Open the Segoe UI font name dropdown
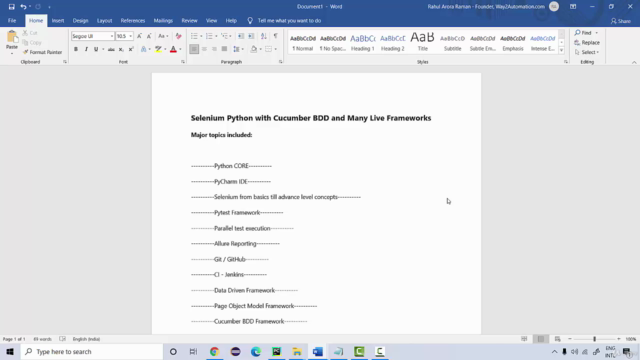 coord(111,36)
